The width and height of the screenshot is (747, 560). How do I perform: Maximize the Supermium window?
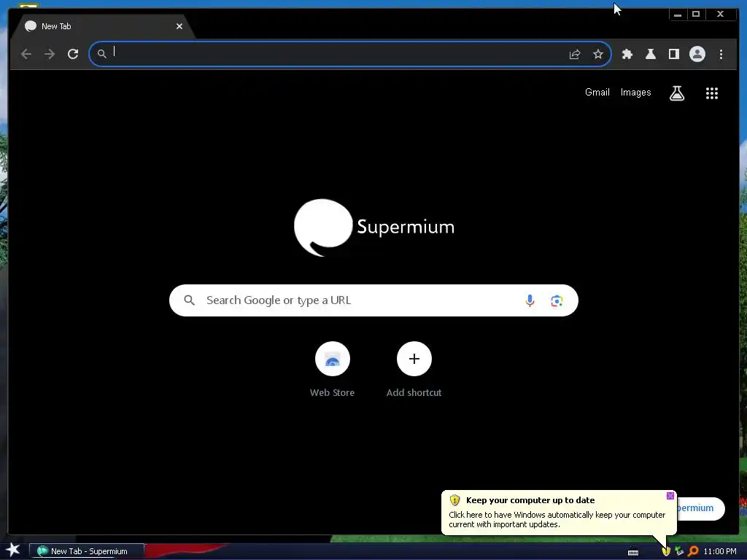695,15
